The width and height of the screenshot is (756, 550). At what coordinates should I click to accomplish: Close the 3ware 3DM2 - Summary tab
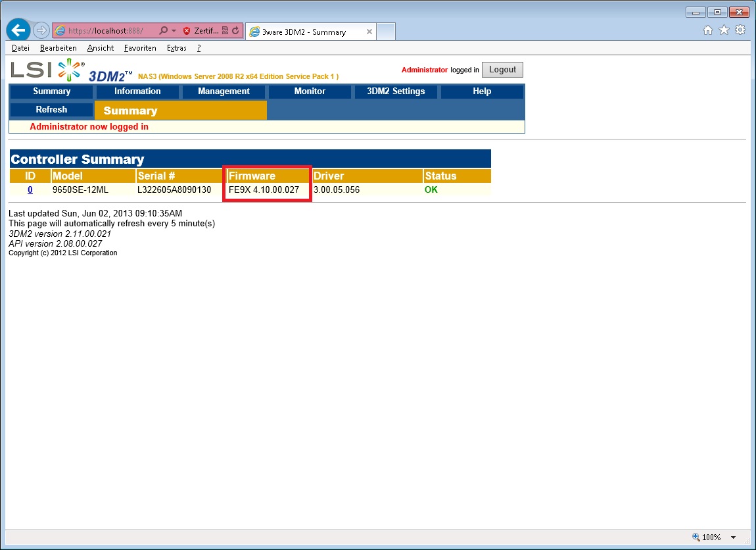[x=369, y=32]
